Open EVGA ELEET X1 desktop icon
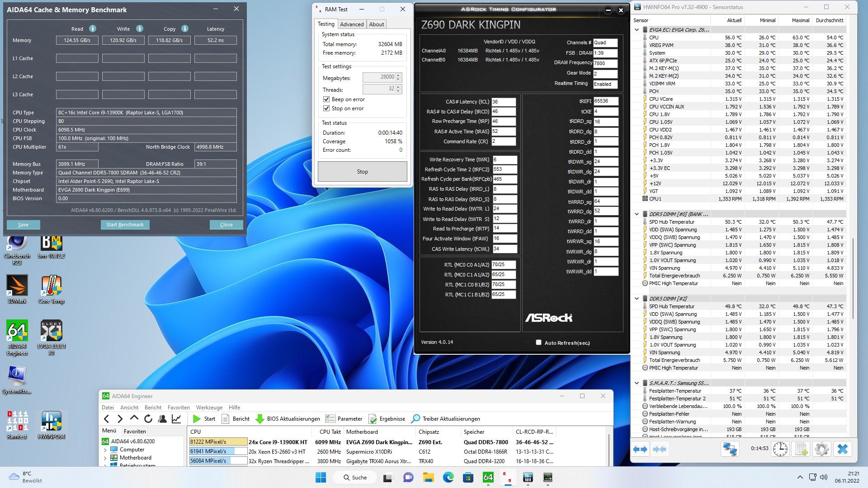Image resolution: width=868 pixels, height=488 pixels. point(51,338)
